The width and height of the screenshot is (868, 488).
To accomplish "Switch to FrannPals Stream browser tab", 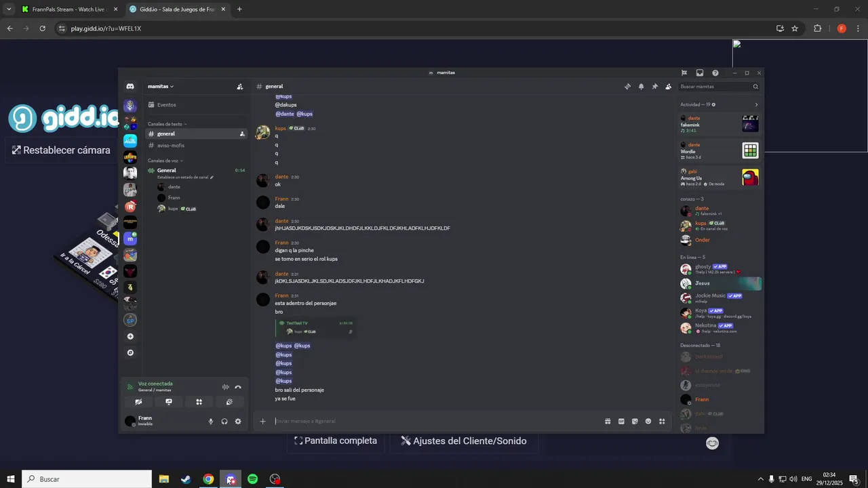I will click(x=70, y=9).
